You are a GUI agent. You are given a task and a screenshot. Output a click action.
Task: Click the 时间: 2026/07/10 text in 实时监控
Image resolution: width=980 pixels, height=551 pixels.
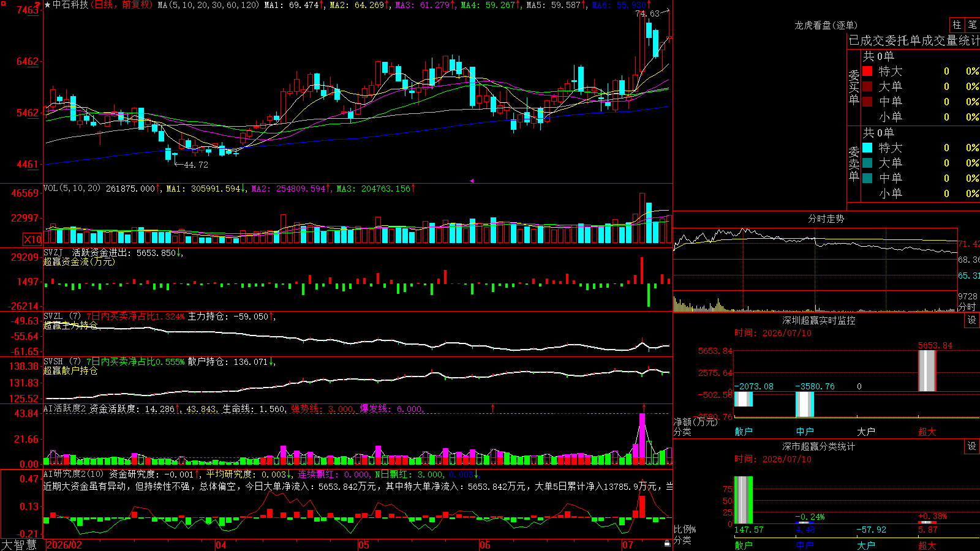[x=773, y=333]
